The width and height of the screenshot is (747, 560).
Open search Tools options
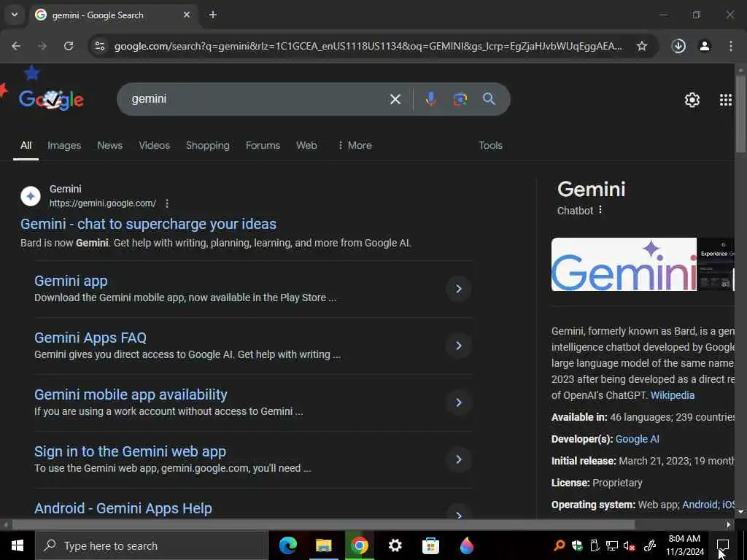pos(491,146)
